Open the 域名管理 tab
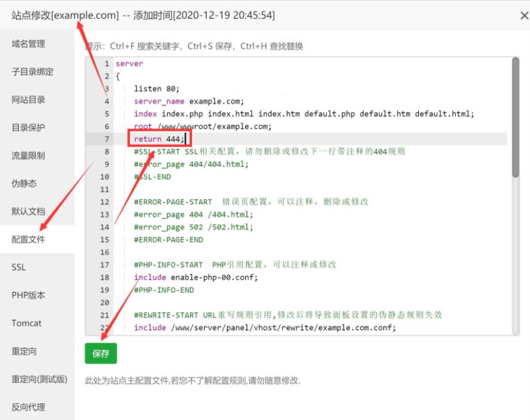 click(28, 44)
